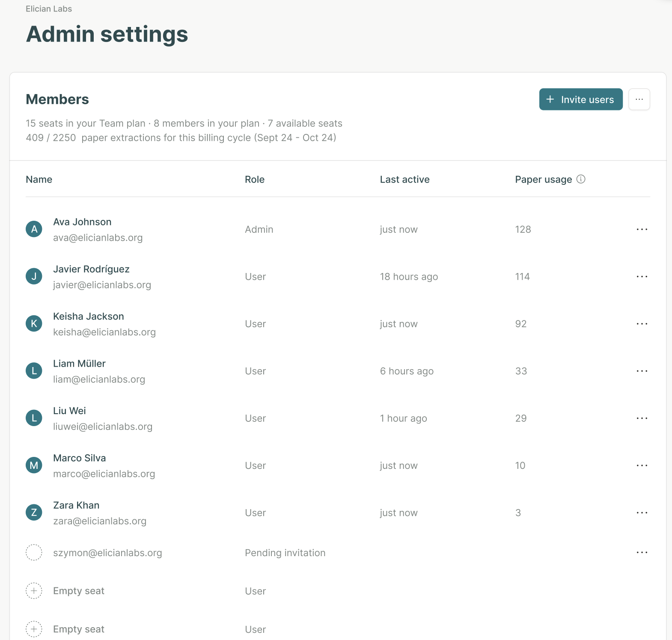Click the Members section heading

(57, 100)
